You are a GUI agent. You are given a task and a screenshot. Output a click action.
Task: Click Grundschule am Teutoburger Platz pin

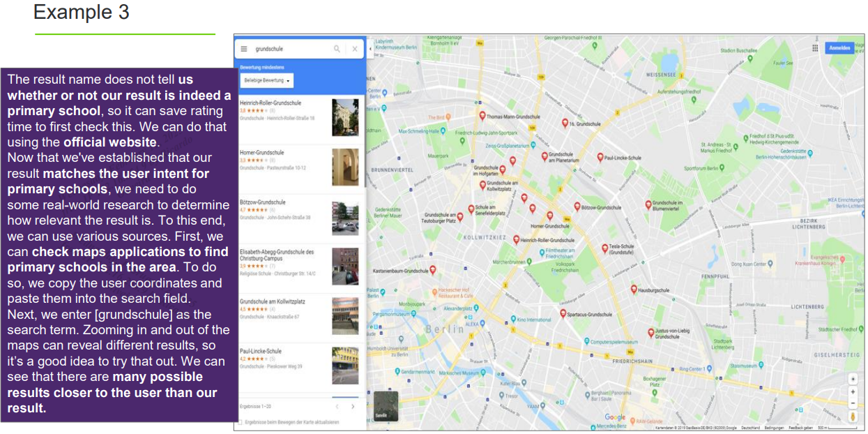pyautogui.click(x=459, y=216)
